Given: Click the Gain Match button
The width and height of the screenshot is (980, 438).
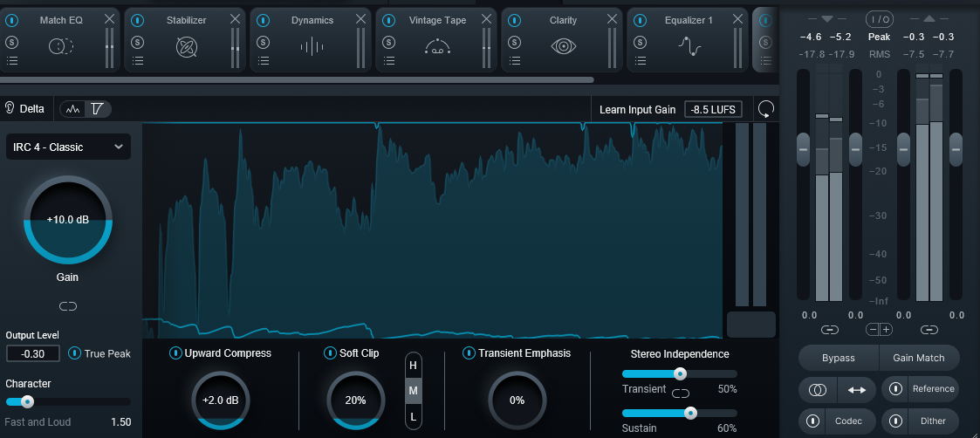Looking at the screenshot, I should (919, 358).
